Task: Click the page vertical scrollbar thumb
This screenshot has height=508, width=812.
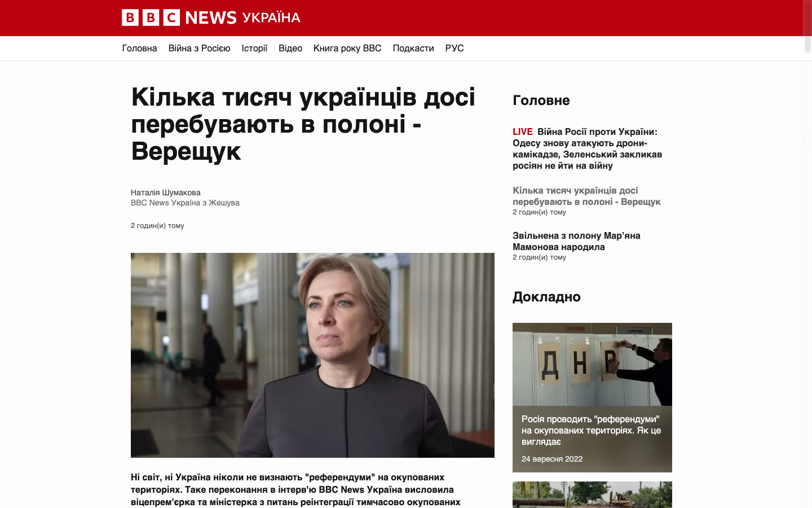Action: [x=807, y=27]
